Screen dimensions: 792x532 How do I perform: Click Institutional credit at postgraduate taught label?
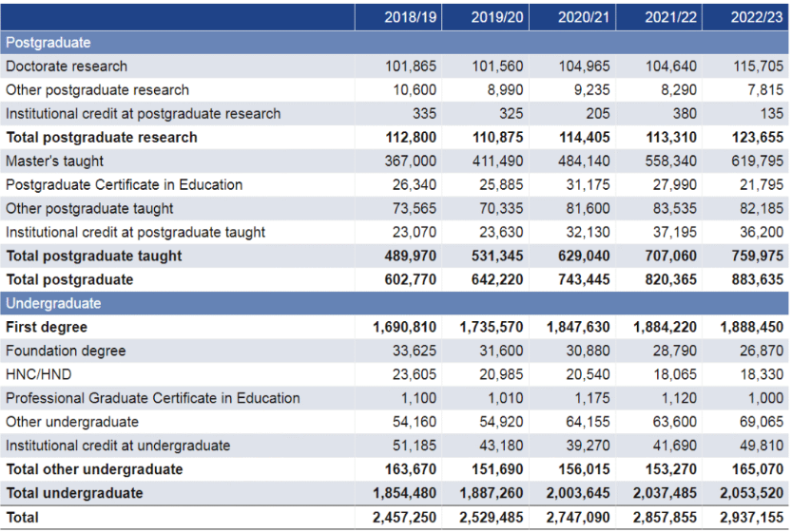coord(135,232)
